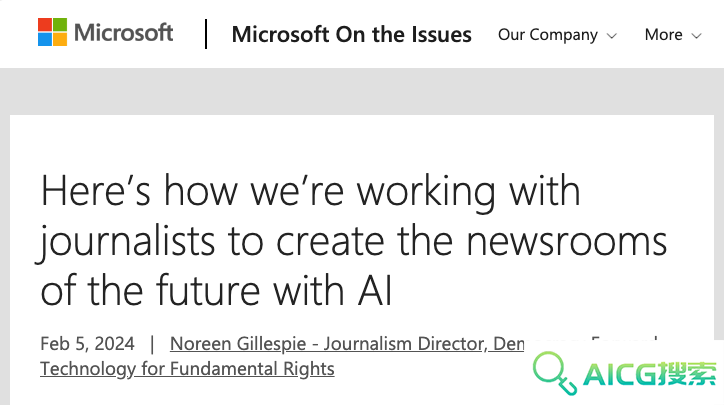Click the AICG搜索 watermark text
The height and width of the screenshot is (405, 724).
[650, 374]
